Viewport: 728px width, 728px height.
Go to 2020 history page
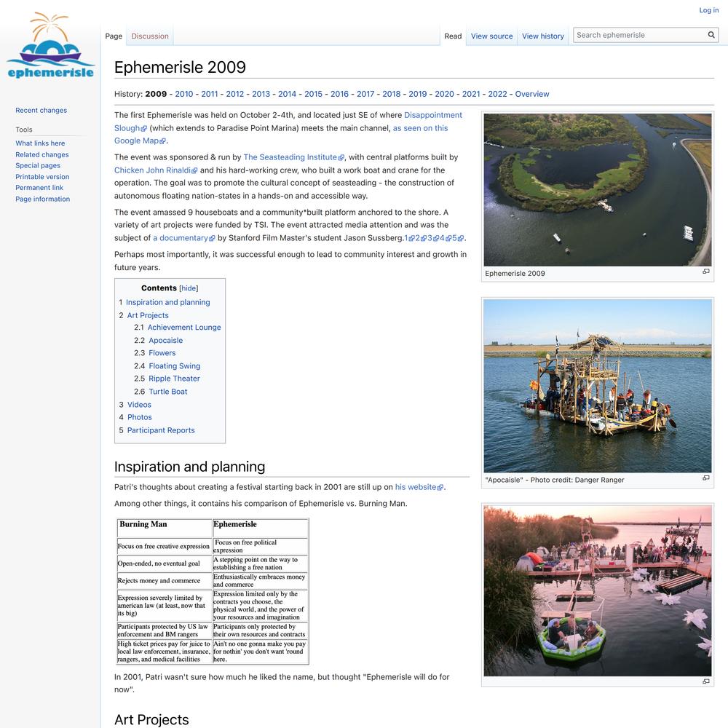coord(444,94)
